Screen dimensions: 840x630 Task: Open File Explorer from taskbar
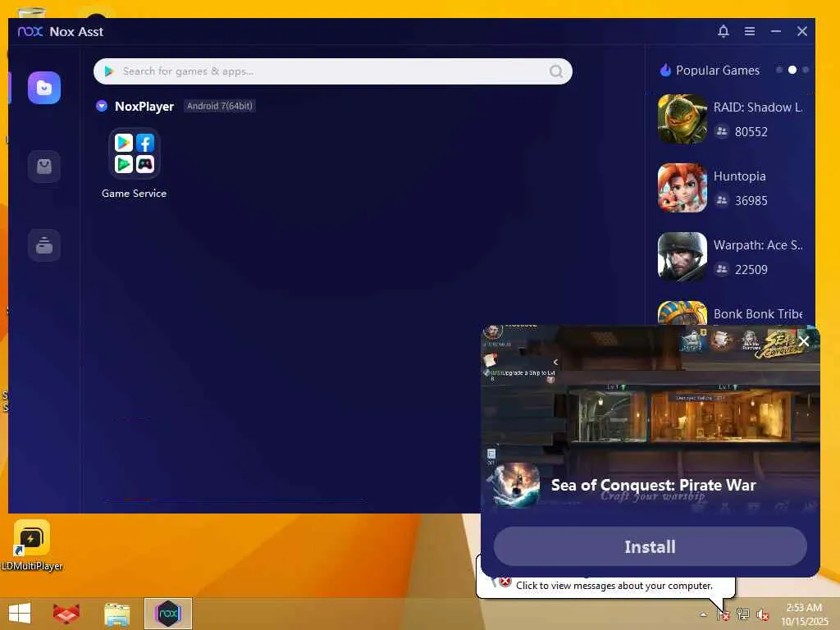coord(116,614)
